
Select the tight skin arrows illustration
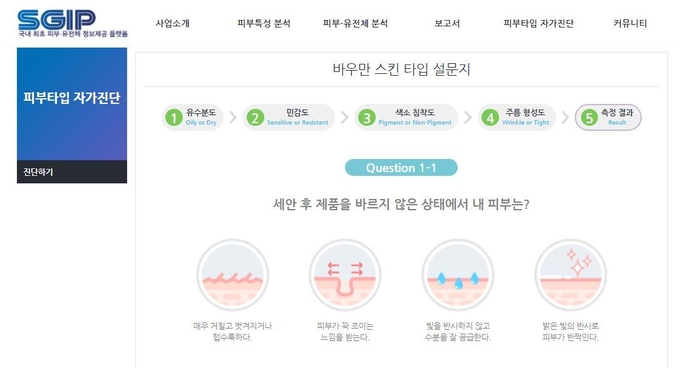click(x=345, y=275)
